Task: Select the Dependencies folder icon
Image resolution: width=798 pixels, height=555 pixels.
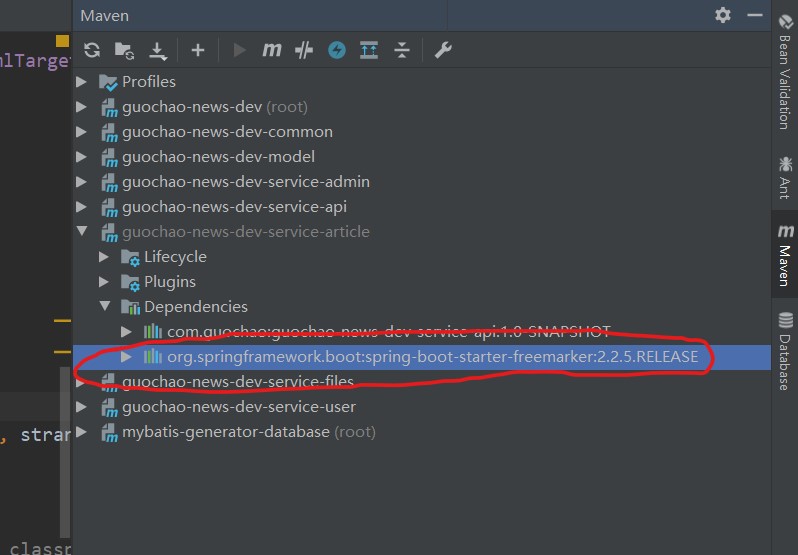Action: (130, 307)
